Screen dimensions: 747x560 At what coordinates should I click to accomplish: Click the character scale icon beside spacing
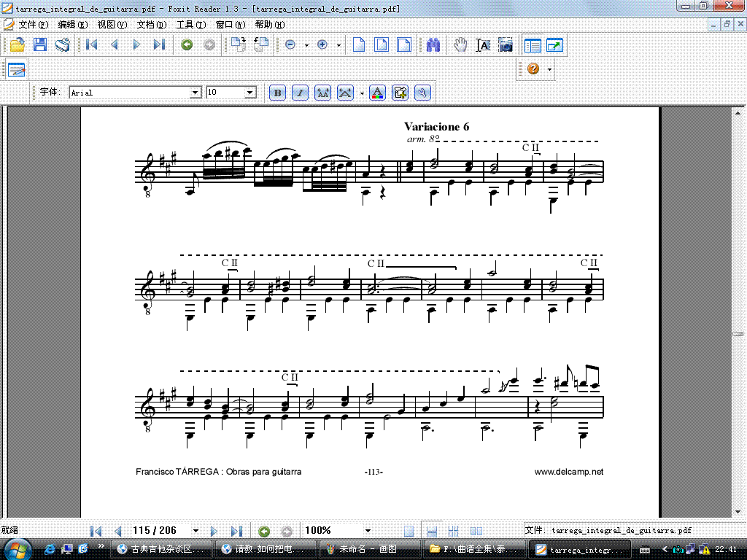345,93
